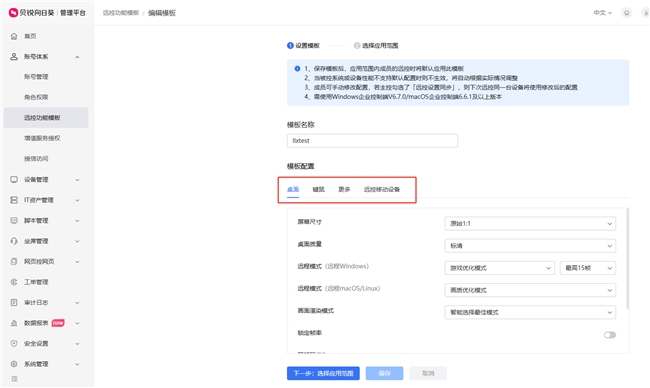Image resolution: width=650 pixels, height=388 pixels.
Task: Click the 安全设置 shield icon
Action: click(x=14, y=343)
